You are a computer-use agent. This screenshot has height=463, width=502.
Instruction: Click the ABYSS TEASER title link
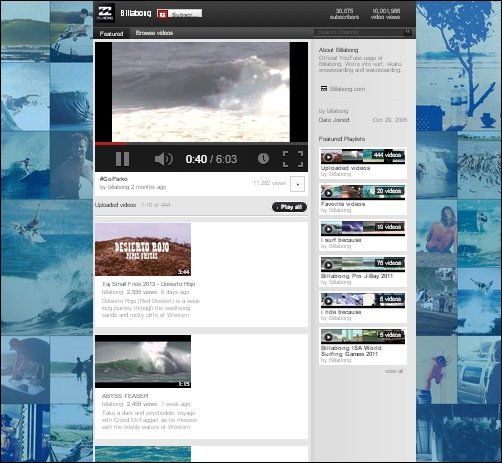coord(125,396)
